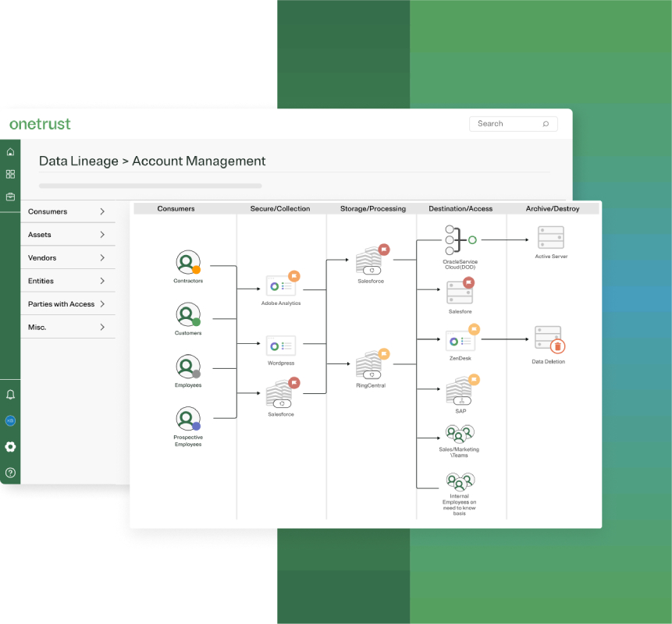This screenshot has height=624, width=672.
Task: Select the briefcase icon in sidebar
Action: coord(10,197)
